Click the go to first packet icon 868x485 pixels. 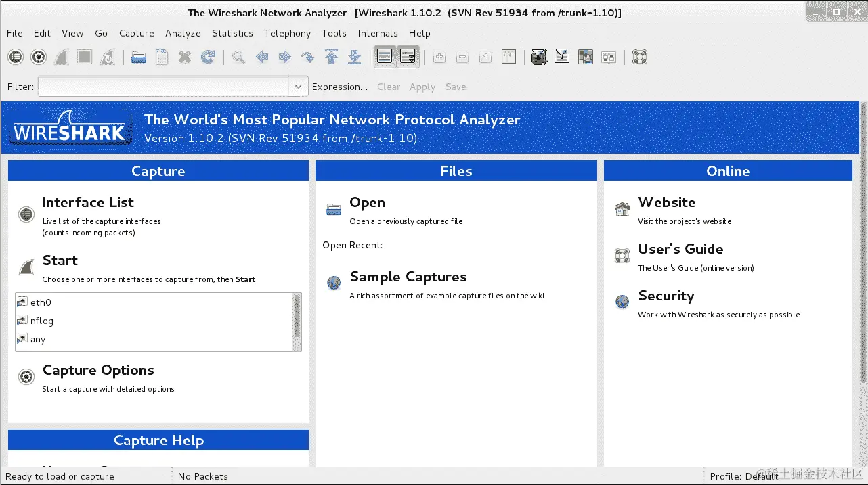point(331,57)
